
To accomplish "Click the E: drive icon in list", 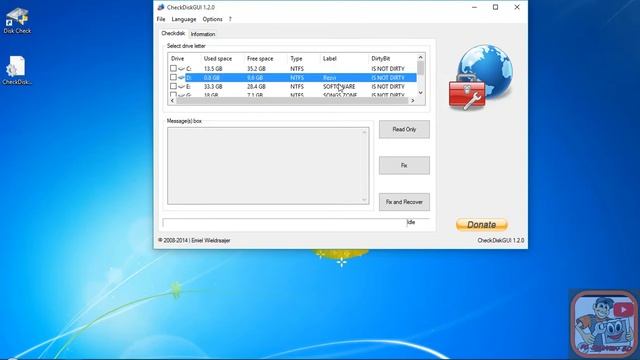I will click(x=181, y=87).
